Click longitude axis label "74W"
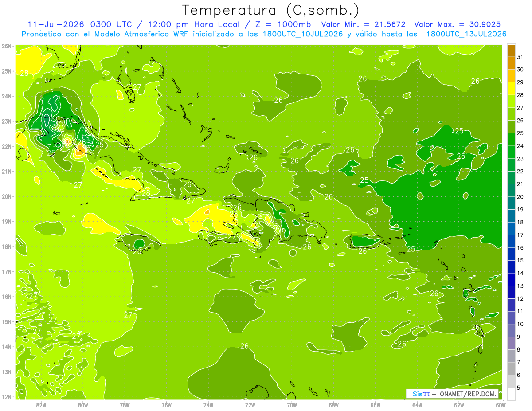The image size is (532, 411). (208, 405)
